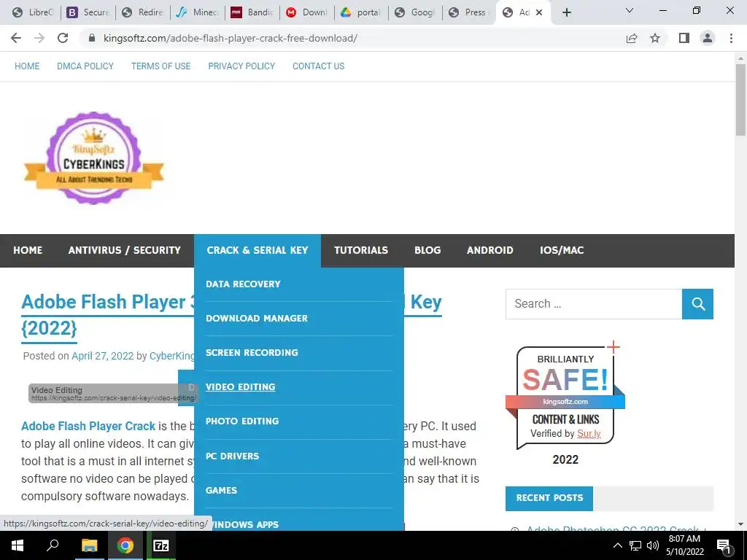Open the IOS/MAC menu item
Screen dimensions: 747x560
point(562,251)
